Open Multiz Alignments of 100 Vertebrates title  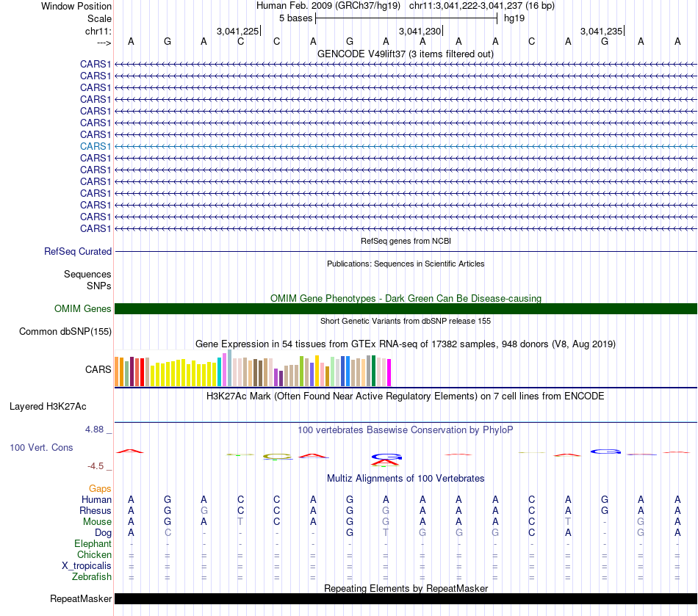(x=406, y=479)
